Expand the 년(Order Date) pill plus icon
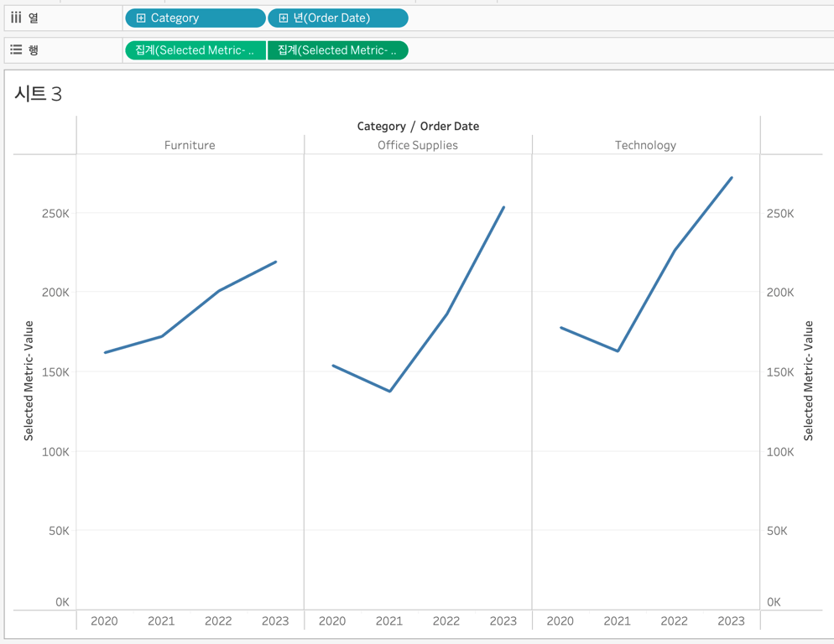This screenshot has height=644, width=834. pyautogui.click(x=284, y=18)
